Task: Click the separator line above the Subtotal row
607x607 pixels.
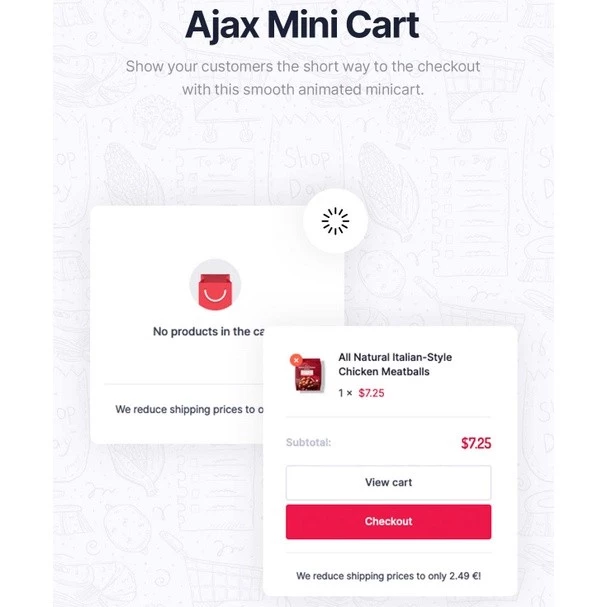Action: click(x=388, y=417)
